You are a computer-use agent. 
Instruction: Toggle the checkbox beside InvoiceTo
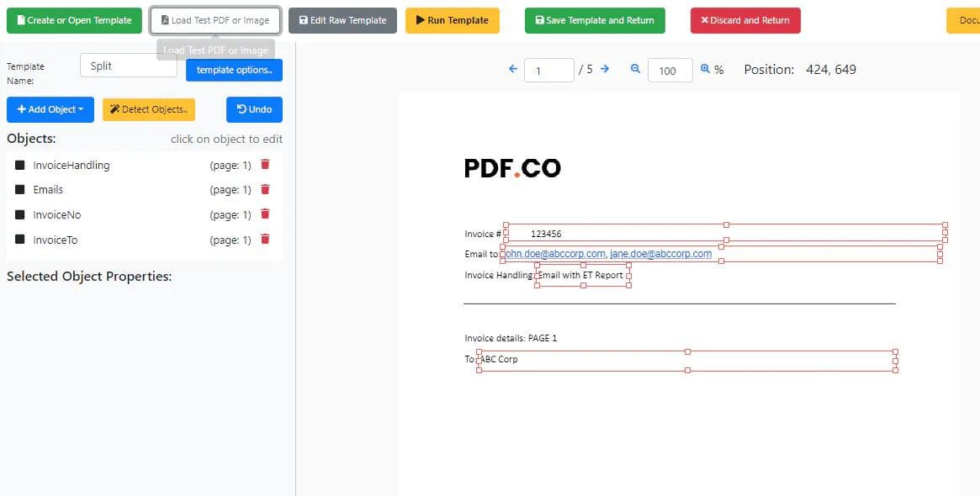[x=20, y=240]
